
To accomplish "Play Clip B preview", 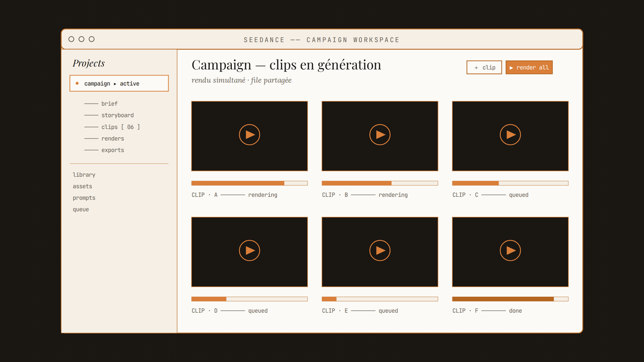I will [x=380, y=135].
